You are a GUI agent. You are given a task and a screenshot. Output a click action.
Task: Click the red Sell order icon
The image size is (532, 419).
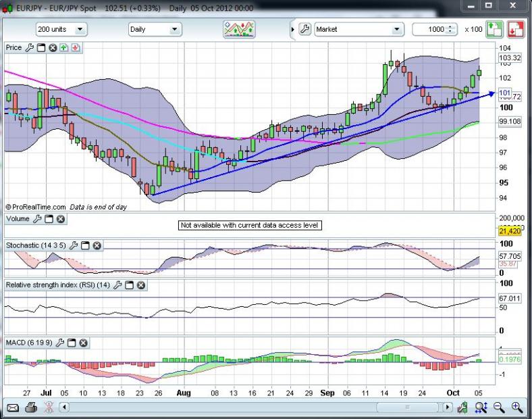coord(516,29)
